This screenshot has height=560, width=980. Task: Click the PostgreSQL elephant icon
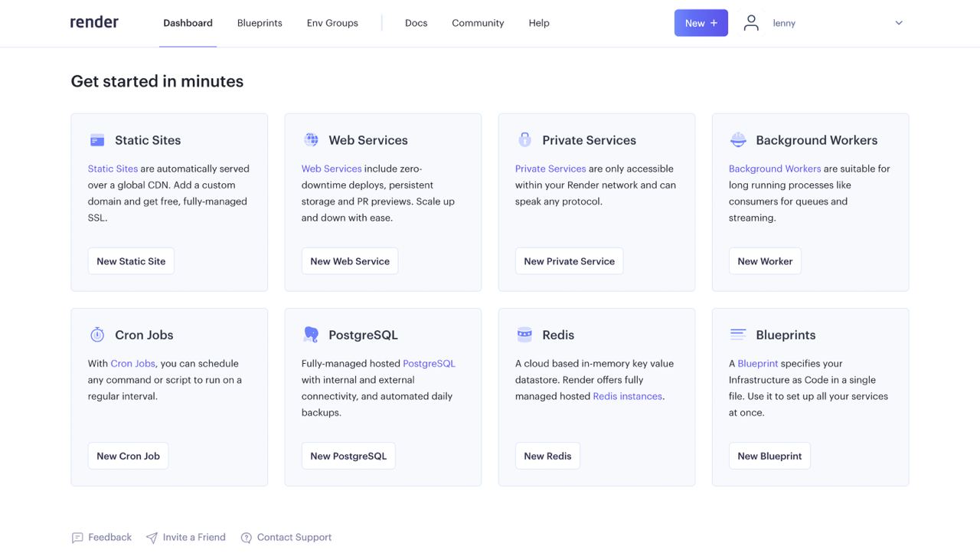point(311,335)
